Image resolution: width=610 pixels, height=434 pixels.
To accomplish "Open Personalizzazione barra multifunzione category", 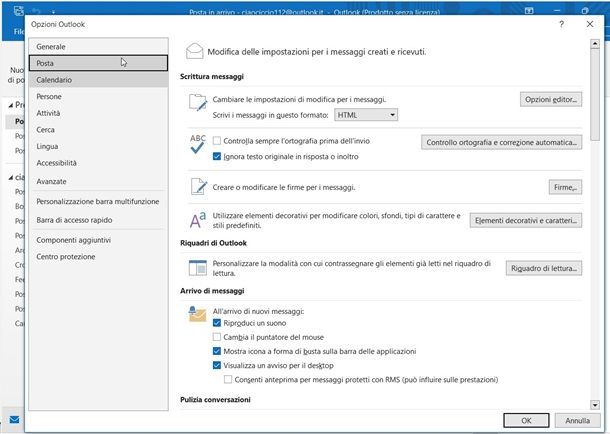I will pyautogui.click(x=98, y=201).
